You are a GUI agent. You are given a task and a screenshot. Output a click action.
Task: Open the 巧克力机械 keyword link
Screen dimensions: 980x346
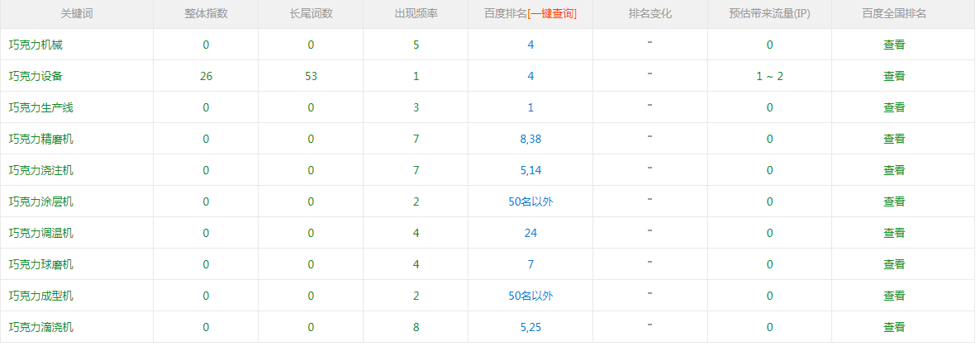coord(36,45)
